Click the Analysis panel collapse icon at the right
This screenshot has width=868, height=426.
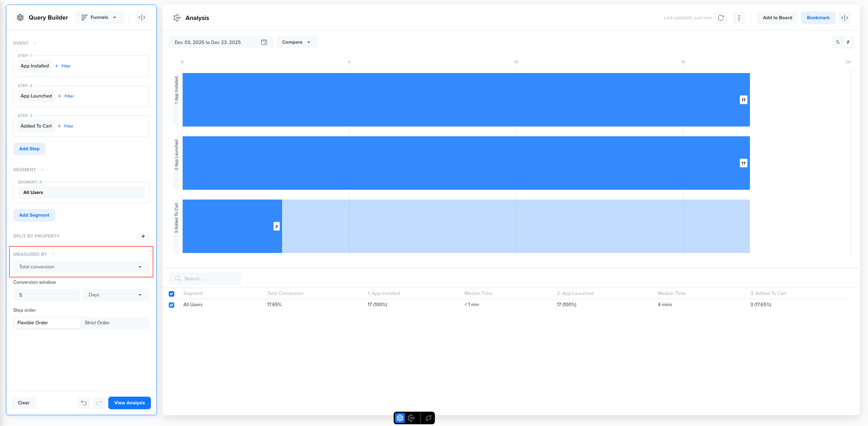point(844,18)
